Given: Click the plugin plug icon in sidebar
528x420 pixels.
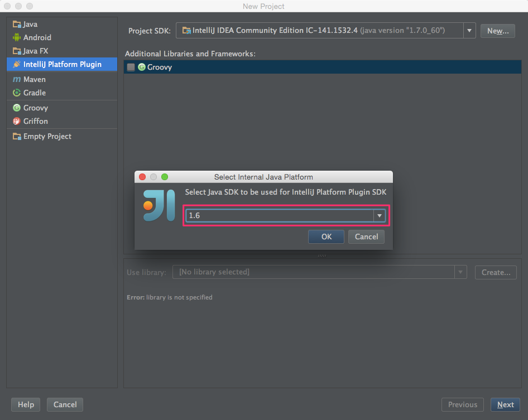Looking at the screenshot, I should pos(17,64).
